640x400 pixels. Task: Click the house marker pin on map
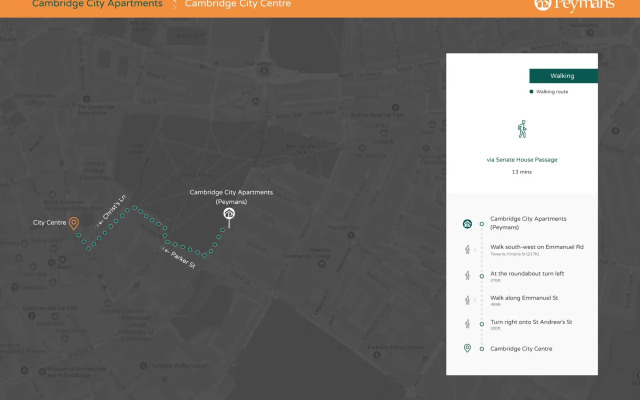pos(229,217)
